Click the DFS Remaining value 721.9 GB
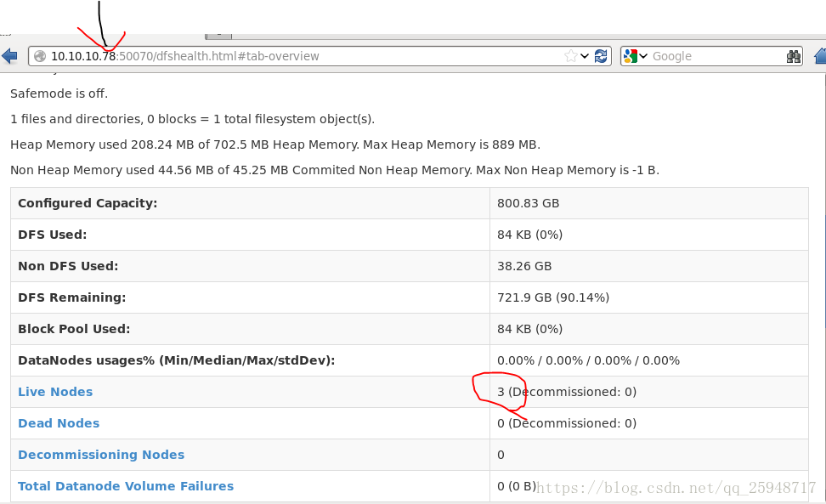The height and width of the screenshot is (504, 826). point(552,297)
